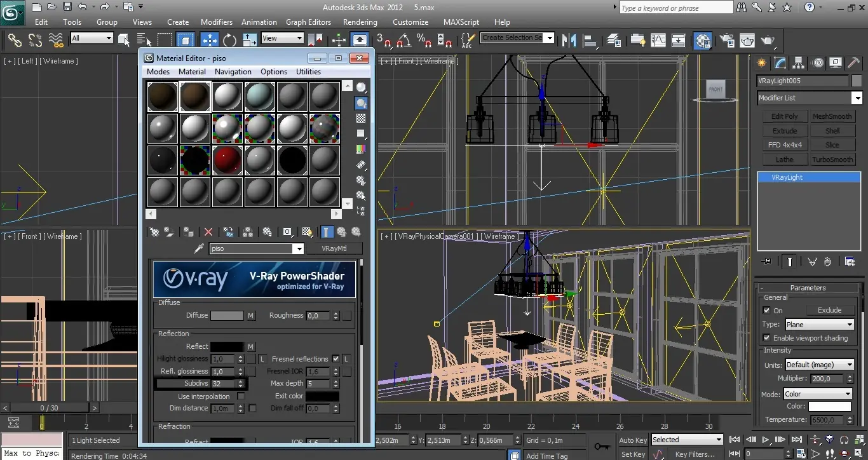Open Select by Name dialog
The height and width of the screenshot is (460, 868).
[144, 40]
